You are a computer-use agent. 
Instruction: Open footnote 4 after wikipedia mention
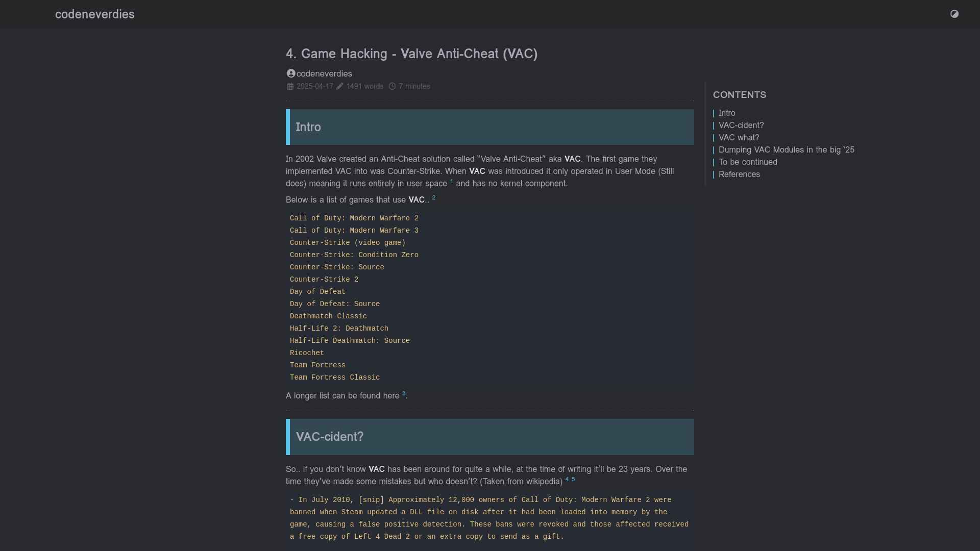[567, 479]
